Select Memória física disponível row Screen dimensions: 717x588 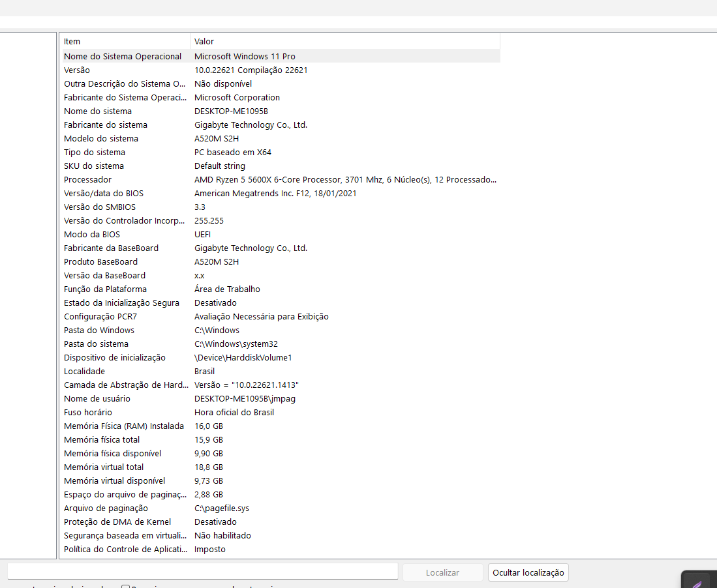[281, 454]
